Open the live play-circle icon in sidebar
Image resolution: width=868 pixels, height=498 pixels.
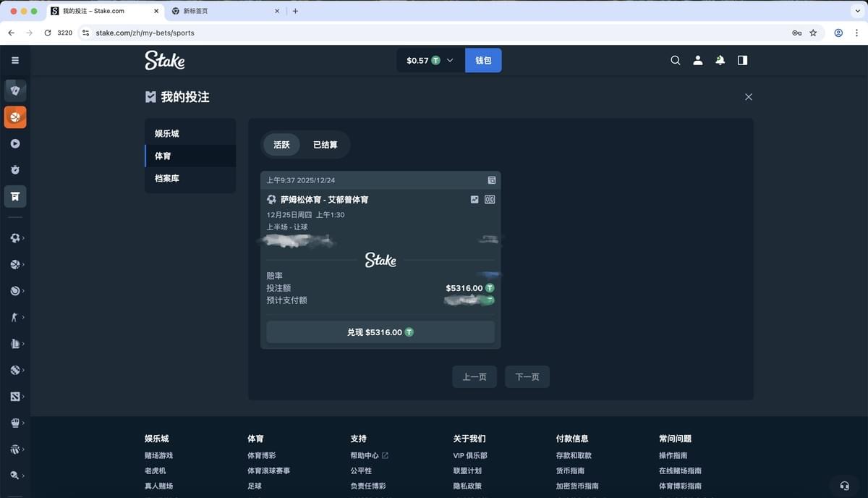click(x=15, y=143)
